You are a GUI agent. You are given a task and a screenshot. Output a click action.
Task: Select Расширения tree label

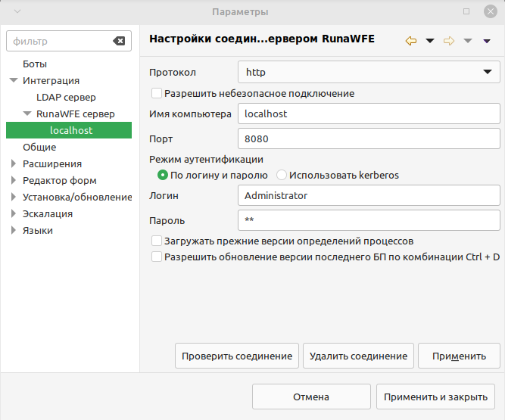52,163
